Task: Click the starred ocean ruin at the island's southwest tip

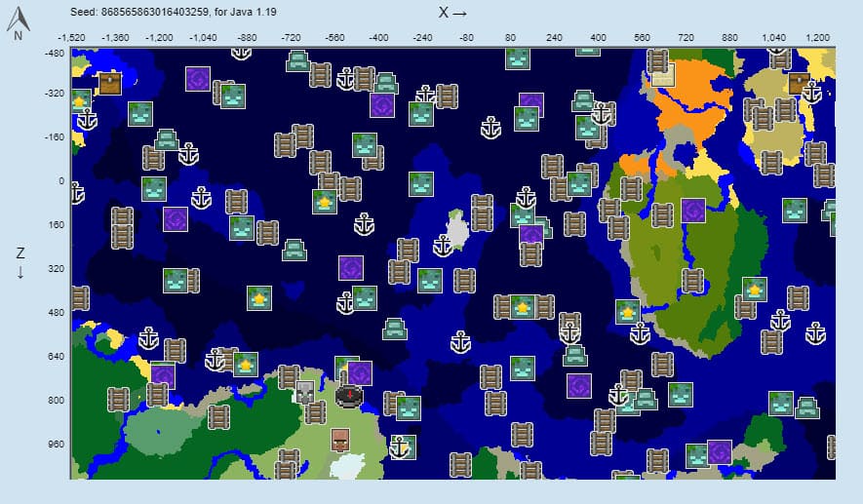Action: click(628, 312)
